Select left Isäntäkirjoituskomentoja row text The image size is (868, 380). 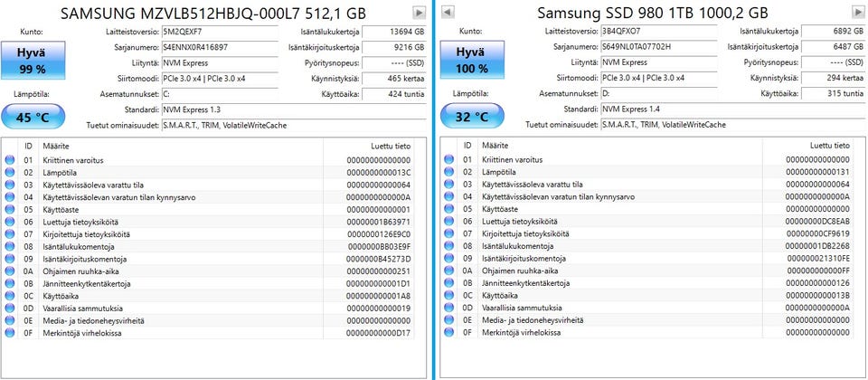[85, 259]
